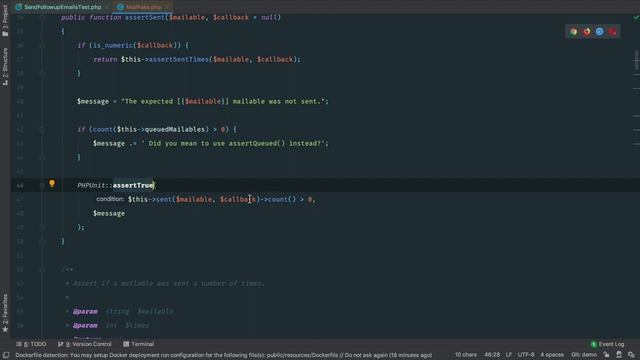640x360 pixels.
Task: Click the read-only lock icon in status bar
Action: coord(606,355)
